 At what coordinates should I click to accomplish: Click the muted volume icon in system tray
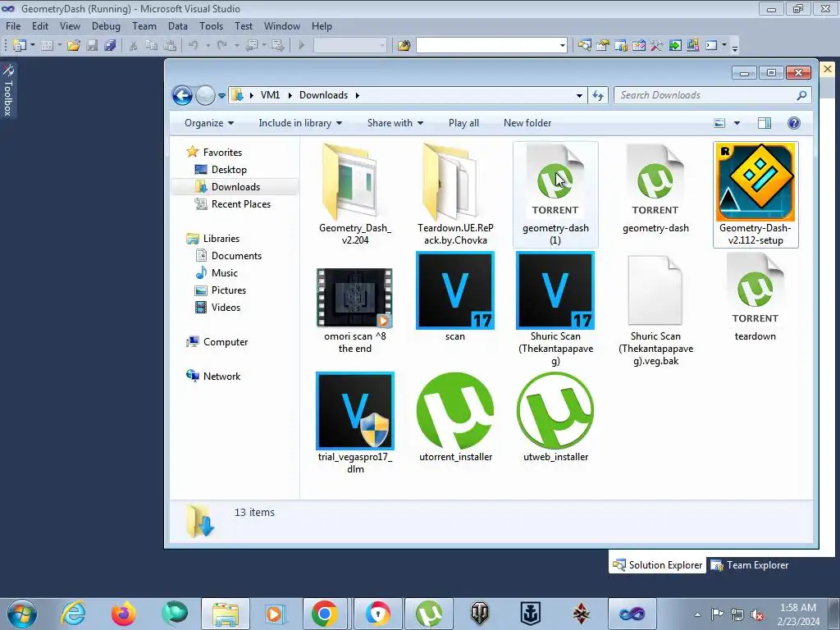pos(757,614)
